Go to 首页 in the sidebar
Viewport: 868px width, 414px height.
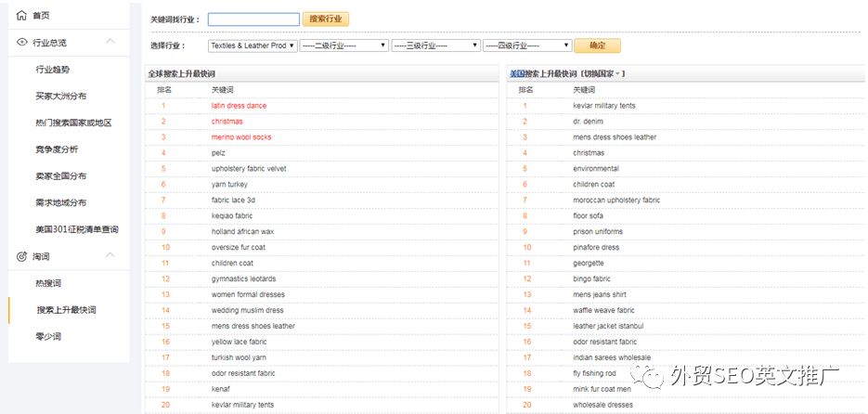(x=41, y=16)
